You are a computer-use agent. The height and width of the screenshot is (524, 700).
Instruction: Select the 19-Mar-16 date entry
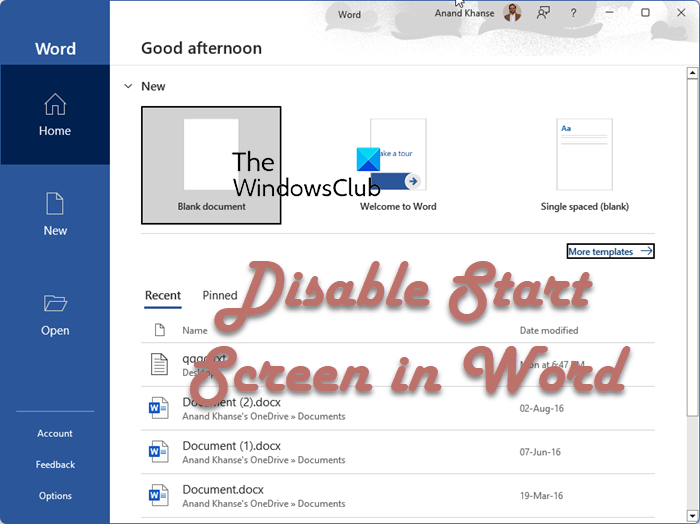click(x=541, y=496)
